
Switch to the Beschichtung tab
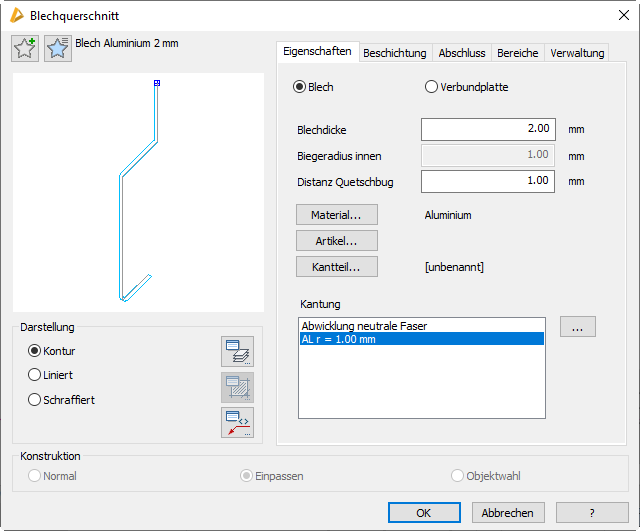point(394,53)
